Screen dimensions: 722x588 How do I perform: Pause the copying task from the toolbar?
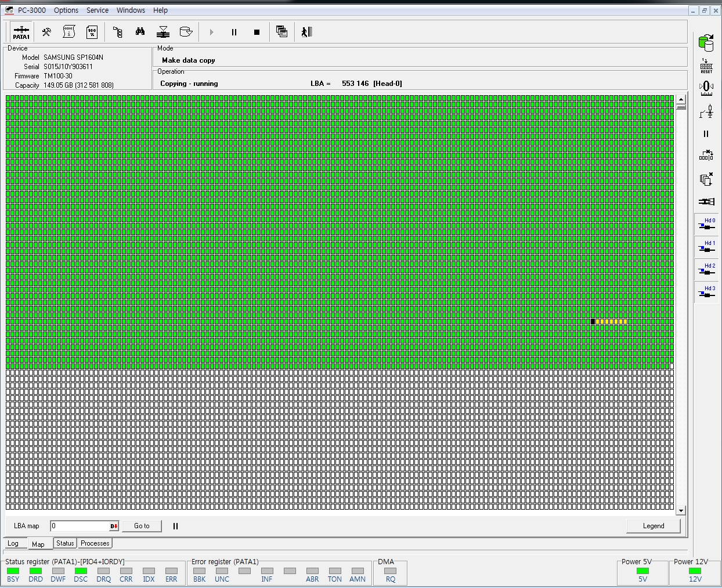tap(234, 32)
